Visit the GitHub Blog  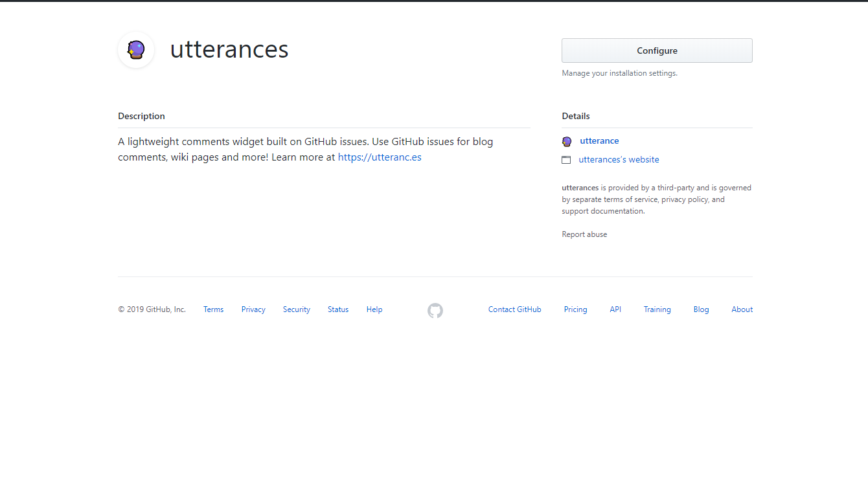pos(701,309)
